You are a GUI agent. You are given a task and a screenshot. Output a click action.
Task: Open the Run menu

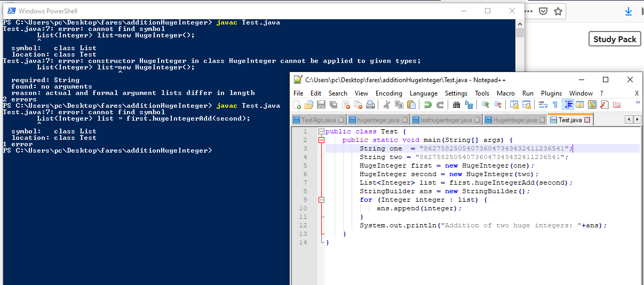coord(528,93)
